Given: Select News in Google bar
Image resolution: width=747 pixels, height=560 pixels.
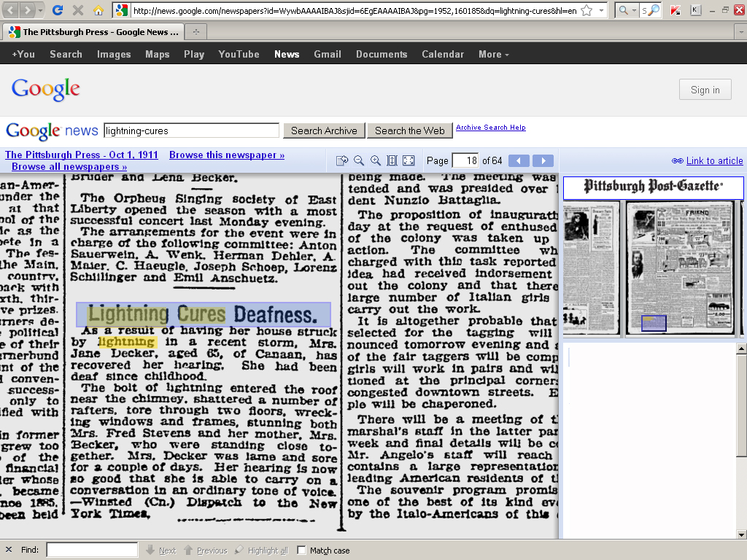Looking at the screenshot, I should [287, 54].
